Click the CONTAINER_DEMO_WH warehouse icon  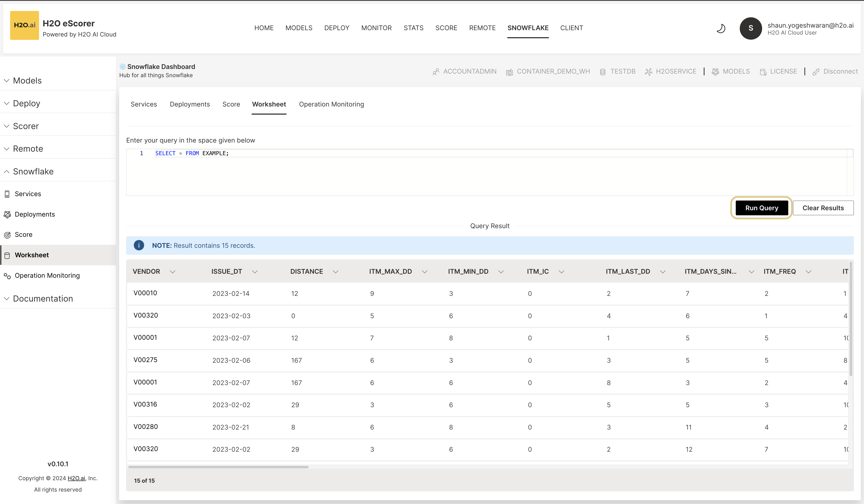(x=509, y=72)
